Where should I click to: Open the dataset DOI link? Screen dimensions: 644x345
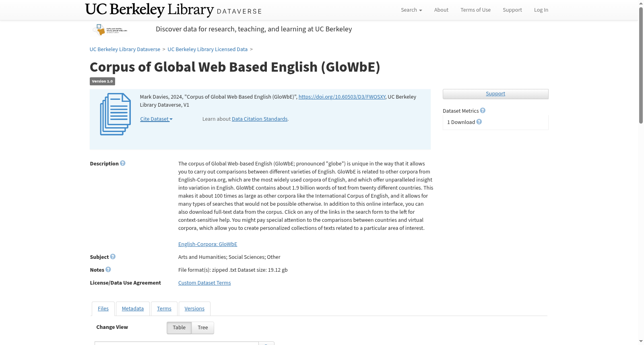click(x=342, y=97)
